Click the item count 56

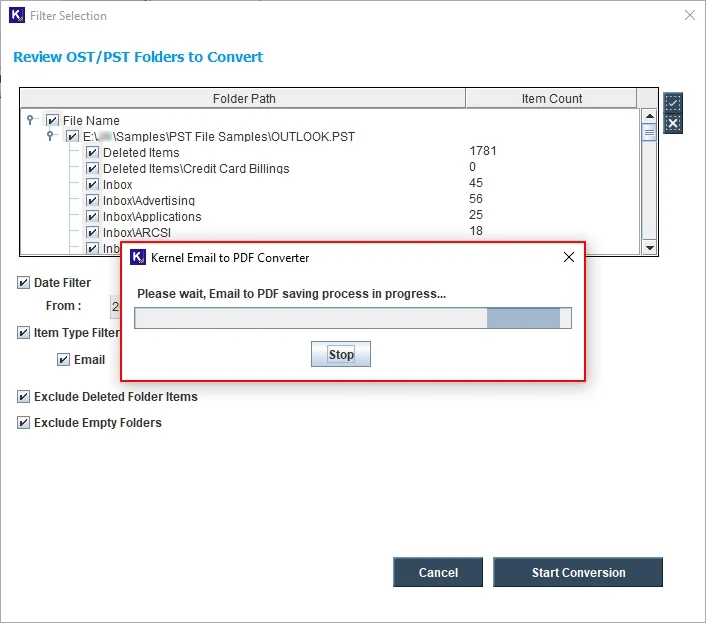coord(476,199)
